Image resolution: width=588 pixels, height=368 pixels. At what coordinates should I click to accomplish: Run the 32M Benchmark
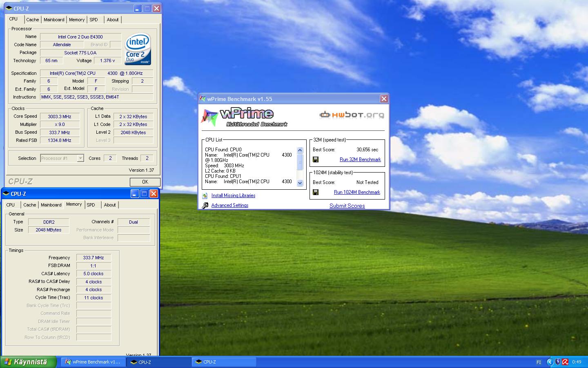[x=360, y=159]
